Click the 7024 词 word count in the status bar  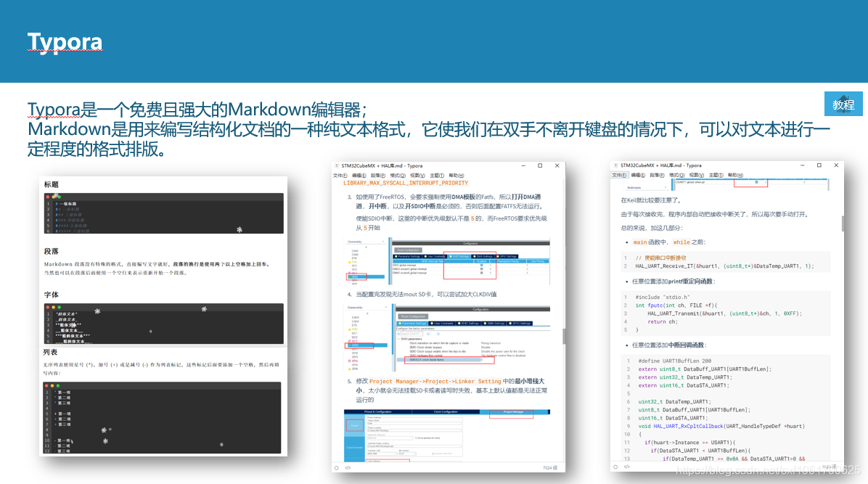tap(550, 468)
